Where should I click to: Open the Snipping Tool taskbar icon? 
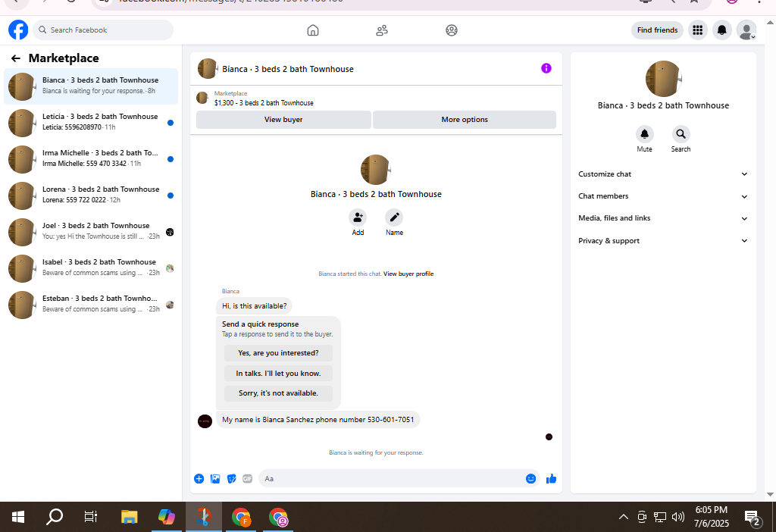tap(203, 517)
